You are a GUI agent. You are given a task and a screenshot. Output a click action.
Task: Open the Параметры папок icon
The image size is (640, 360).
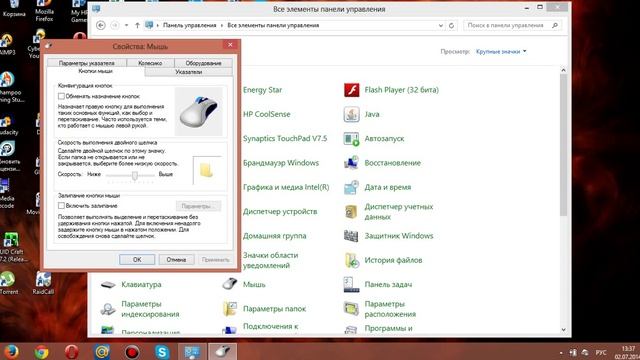(x=230, y=309)
